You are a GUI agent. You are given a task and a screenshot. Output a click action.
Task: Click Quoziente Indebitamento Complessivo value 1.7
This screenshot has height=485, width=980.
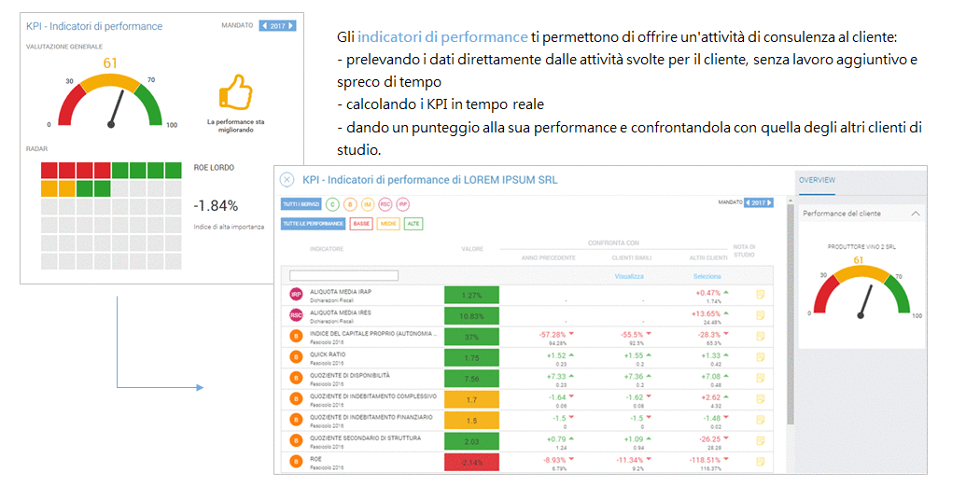click(x=472, y=399)
